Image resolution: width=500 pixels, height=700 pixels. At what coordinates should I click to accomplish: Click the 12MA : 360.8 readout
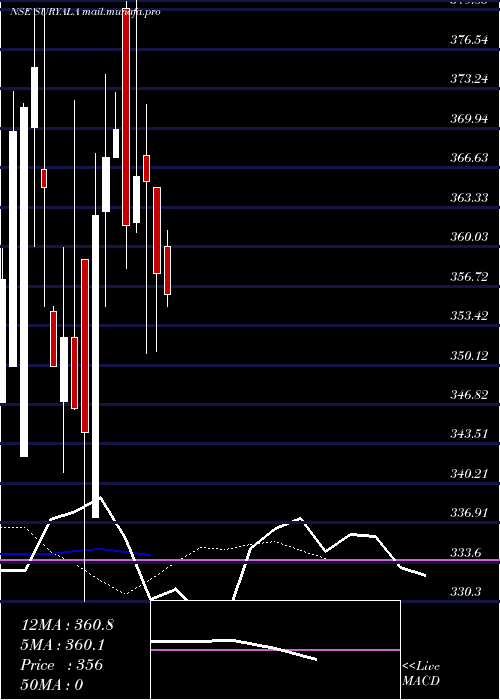[x=67, y=625]
